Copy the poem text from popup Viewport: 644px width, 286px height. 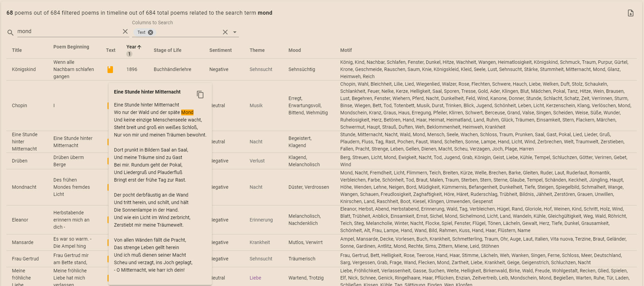tap(200, 95)
